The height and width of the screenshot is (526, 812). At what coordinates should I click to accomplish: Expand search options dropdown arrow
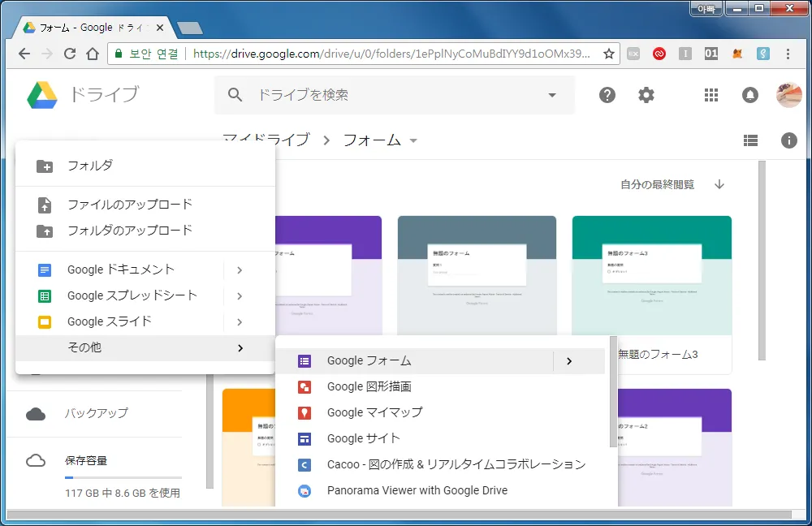(x=552, y=95)
